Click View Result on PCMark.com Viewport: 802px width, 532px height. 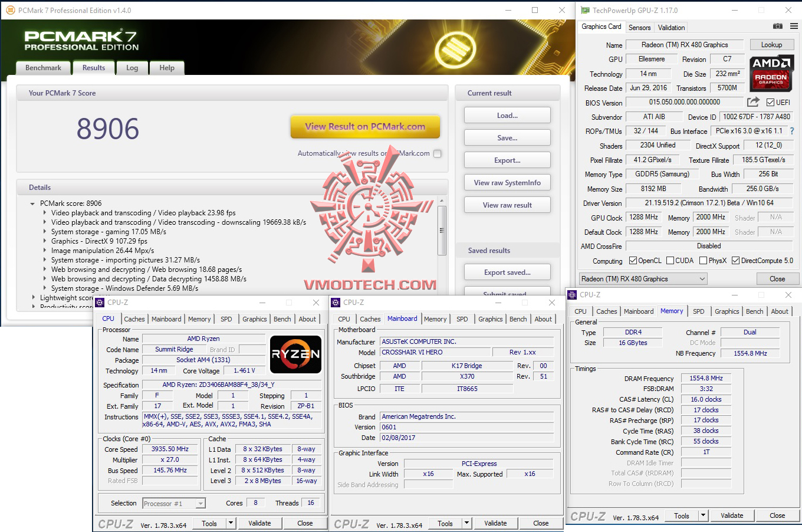365,126
